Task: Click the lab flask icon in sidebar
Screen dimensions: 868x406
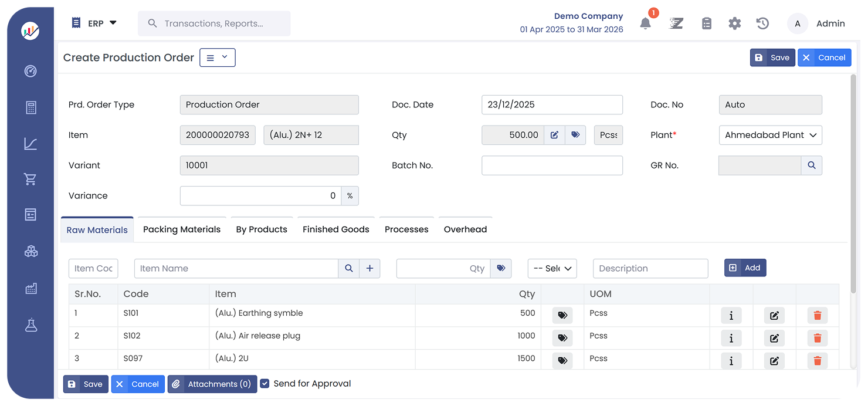Action: (30, 325)
